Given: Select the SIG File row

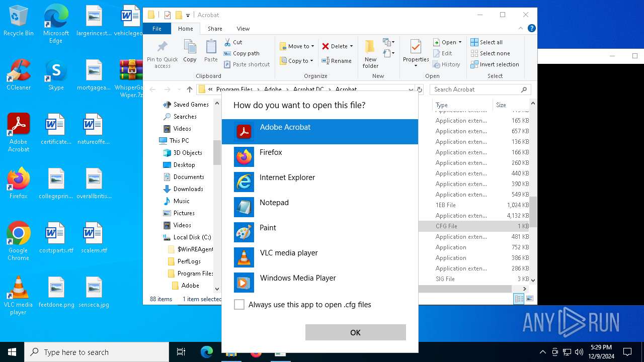Looking at the screenshot, I should pyautogui.click(x=474, y=279).
